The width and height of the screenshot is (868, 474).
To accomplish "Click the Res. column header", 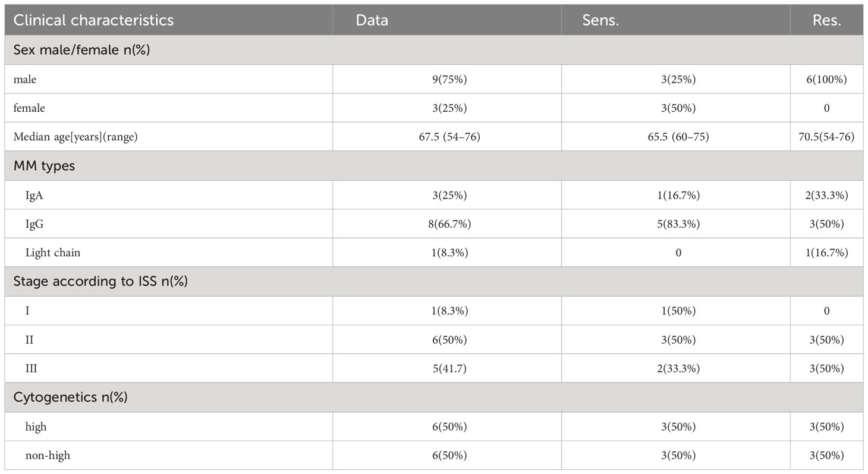I will point(826,20).
